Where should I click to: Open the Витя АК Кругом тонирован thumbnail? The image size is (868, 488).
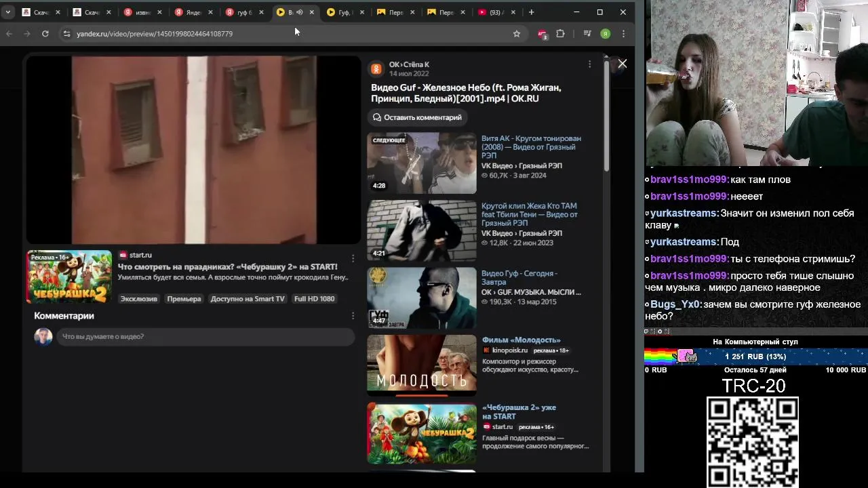[422, 163]
